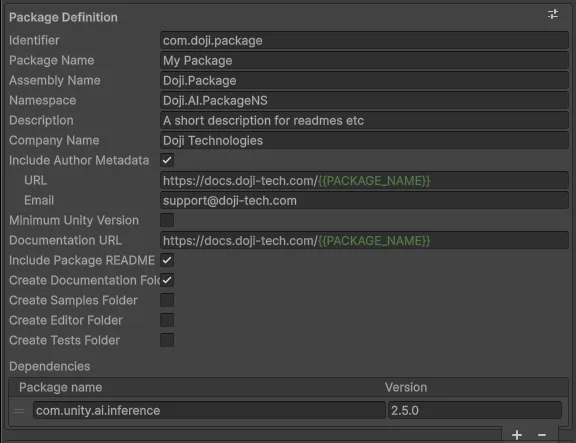Edit dependency name com.unity.ai.inference
This screenshot has width=576, height=443.
[x=209, y=410]
